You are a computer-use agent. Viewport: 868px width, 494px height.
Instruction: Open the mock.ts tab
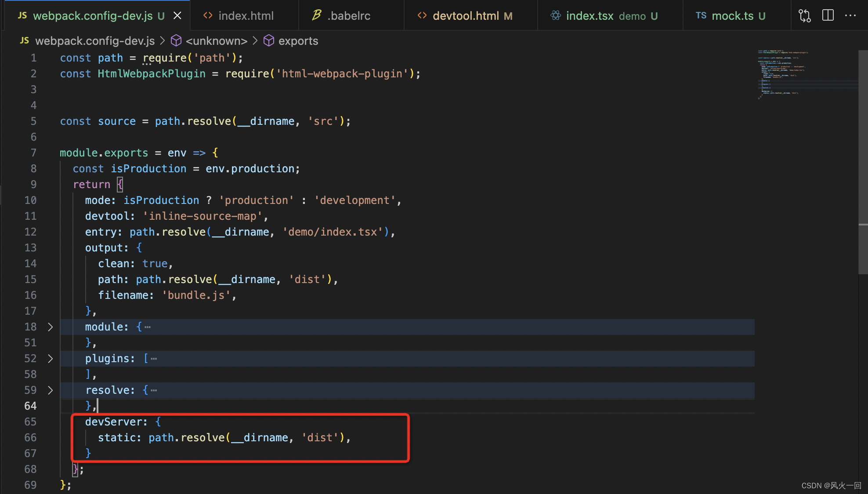(732, 16)
